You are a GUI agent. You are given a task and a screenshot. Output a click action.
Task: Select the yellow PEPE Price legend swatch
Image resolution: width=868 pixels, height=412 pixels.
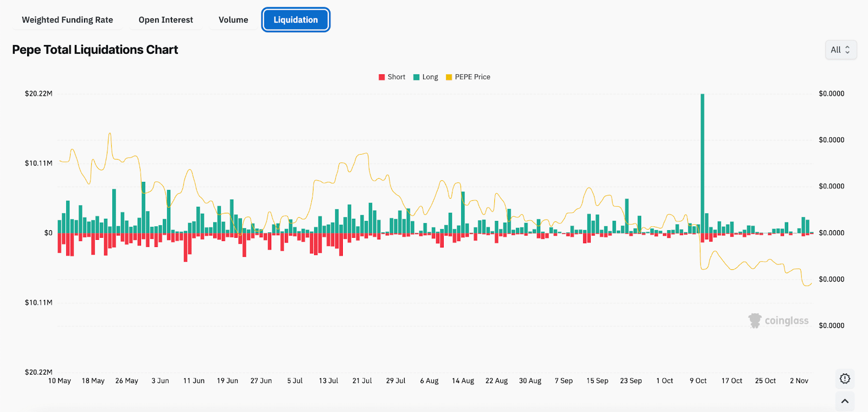click(x=449, y=77)
